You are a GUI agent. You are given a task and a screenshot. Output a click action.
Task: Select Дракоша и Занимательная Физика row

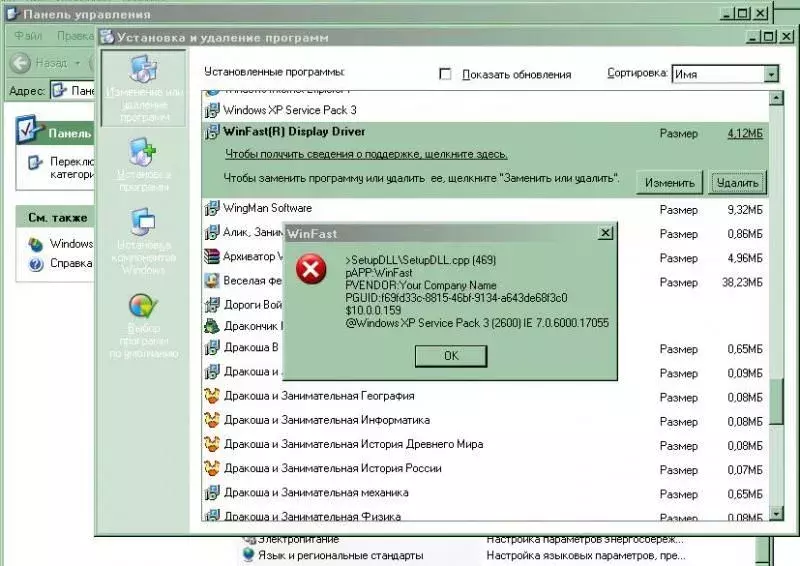coord(485,514)
